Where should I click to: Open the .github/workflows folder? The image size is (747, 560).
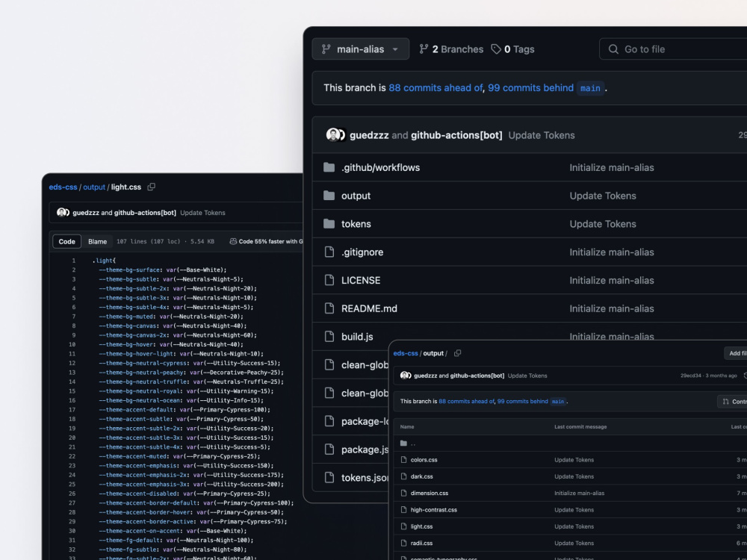coord(380,167)
